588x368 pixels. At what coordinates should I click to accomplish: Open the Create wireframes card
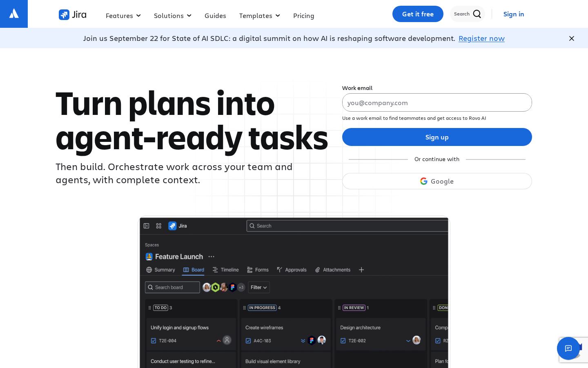point(286,334)
